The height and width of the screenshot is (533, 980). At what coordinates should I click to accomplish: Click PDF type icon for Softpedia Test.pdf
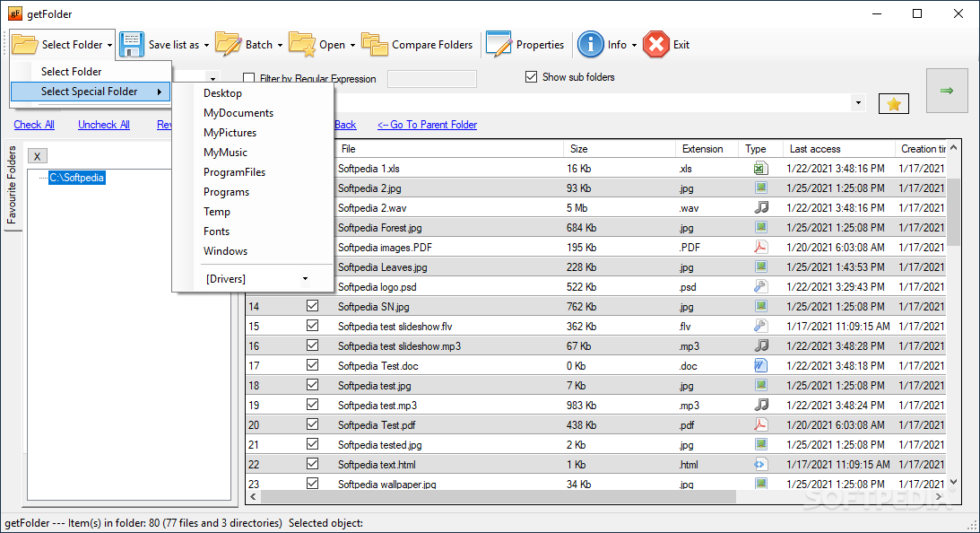pos(760,424)
